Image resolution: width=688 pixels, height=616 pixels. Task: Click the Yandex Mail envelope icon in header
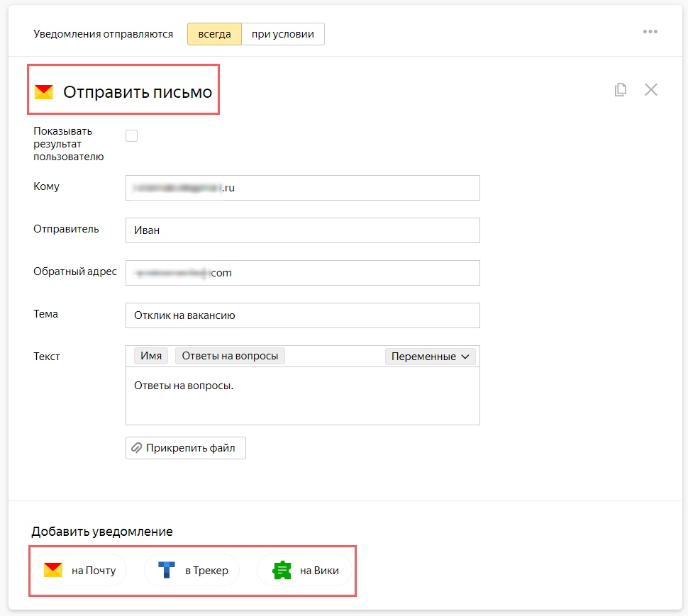(x=44, y=92)
